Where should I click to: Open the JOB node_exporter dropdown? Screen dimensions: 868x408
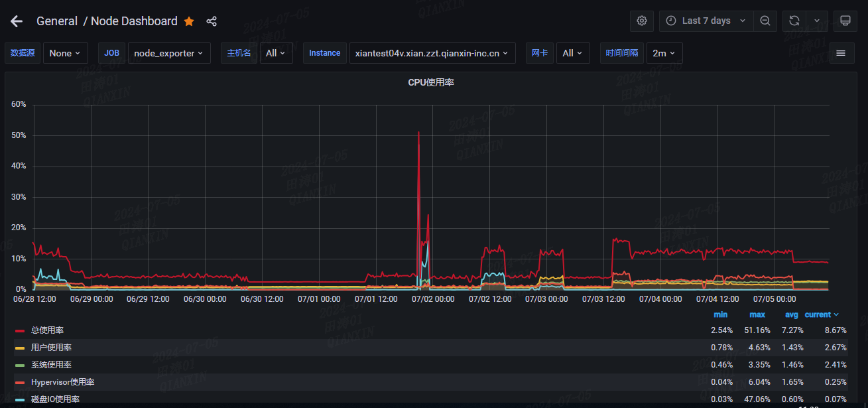(x=169, y=53)
